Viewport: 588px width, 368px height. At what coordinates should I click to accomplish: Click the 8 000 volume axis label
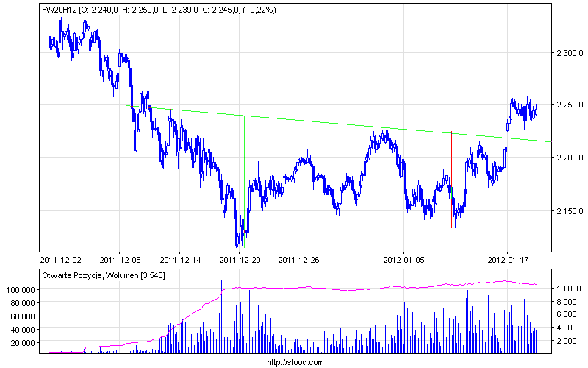567,302
